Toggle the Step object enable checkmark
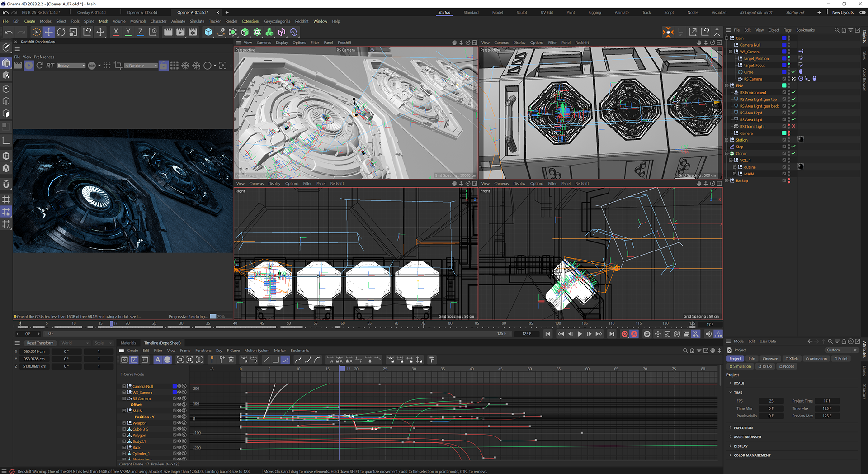 [793, 147]
